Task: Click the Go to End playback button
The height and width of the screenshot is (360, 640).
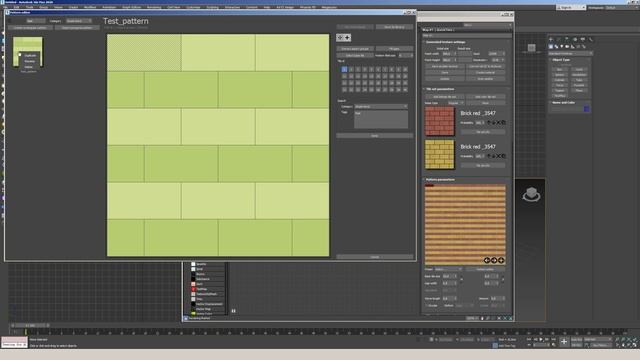Action: coord(553,339)
